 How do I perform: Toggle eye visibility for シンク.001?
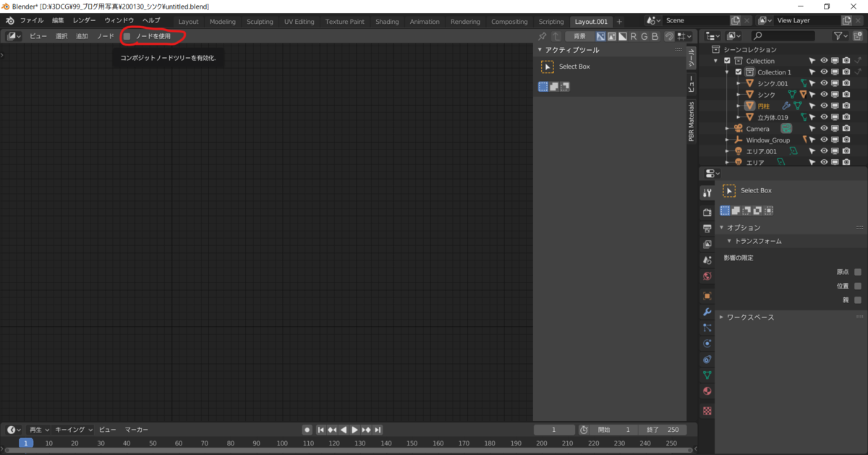824,83
